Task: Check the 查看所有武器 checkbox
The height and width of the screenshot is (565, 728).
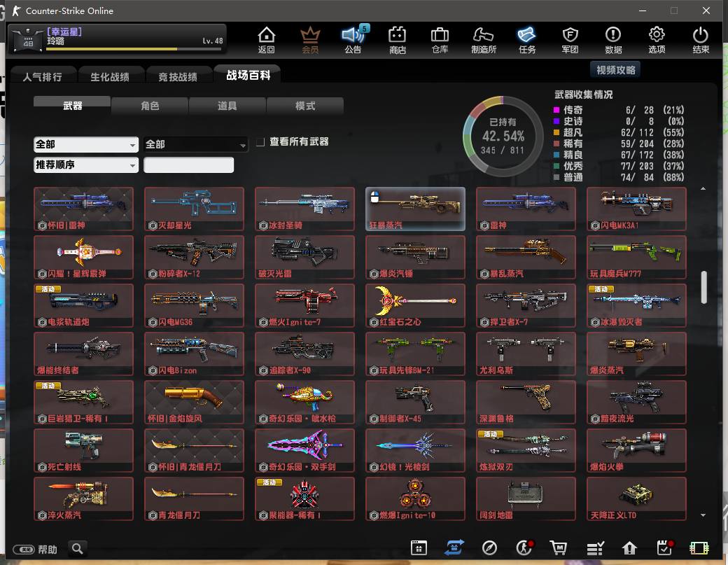Action: 260,141
